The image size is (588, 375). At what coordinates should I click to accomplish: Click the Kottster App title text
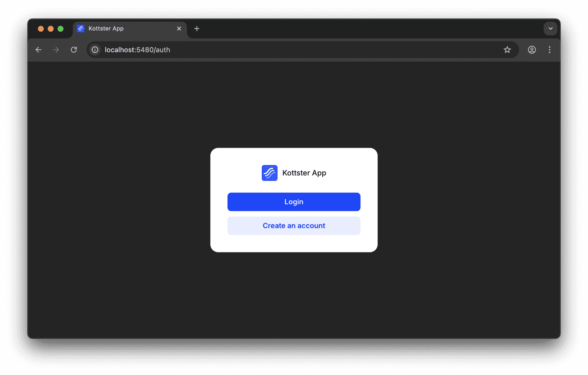click(304, 173)
